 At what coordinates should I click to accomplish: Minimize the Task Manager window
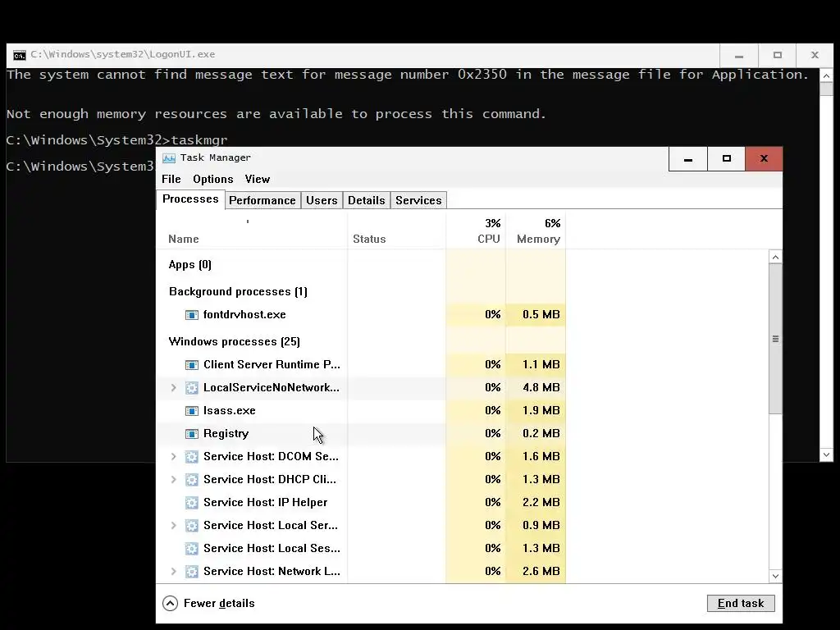click(x=688, y=159)
